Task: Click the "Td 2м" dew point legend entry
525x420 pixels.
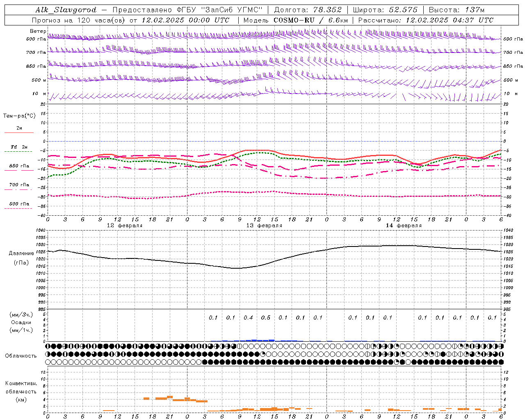Action: (19, 147)
